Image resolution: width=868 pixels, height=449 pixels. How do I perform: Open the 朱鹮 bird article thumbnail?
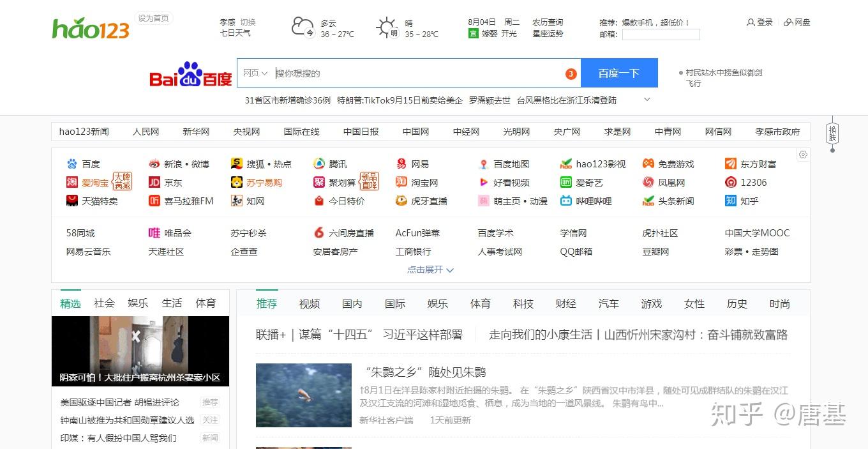pyautogui.click(x=304, y=395)
